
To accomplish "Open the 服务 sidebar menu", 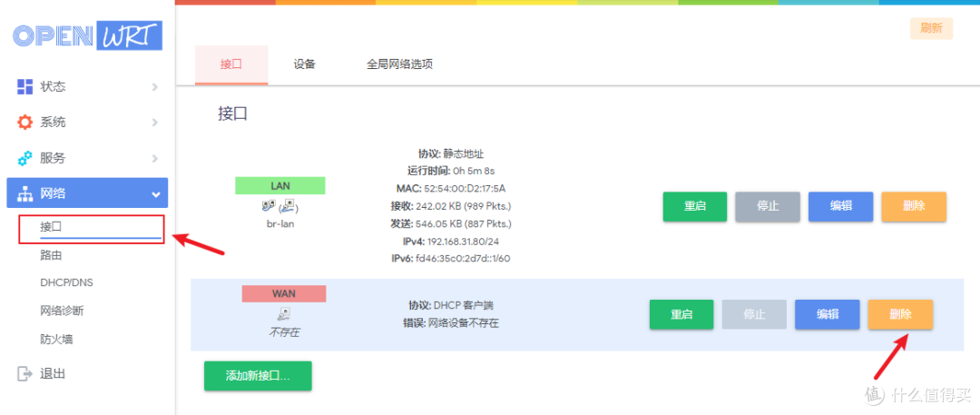I will tap(87, 158).
